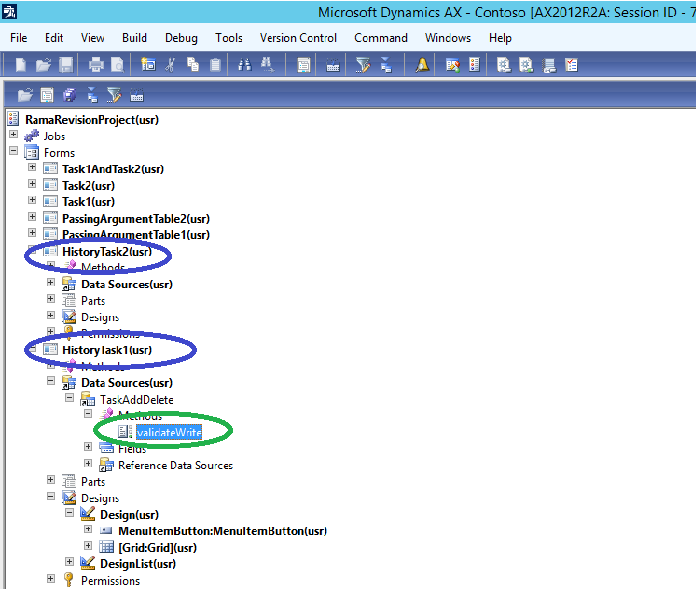Image resolution: width=698 pixels, height=600 pixels.
Task: Open the Help menu
Action: 500,38
